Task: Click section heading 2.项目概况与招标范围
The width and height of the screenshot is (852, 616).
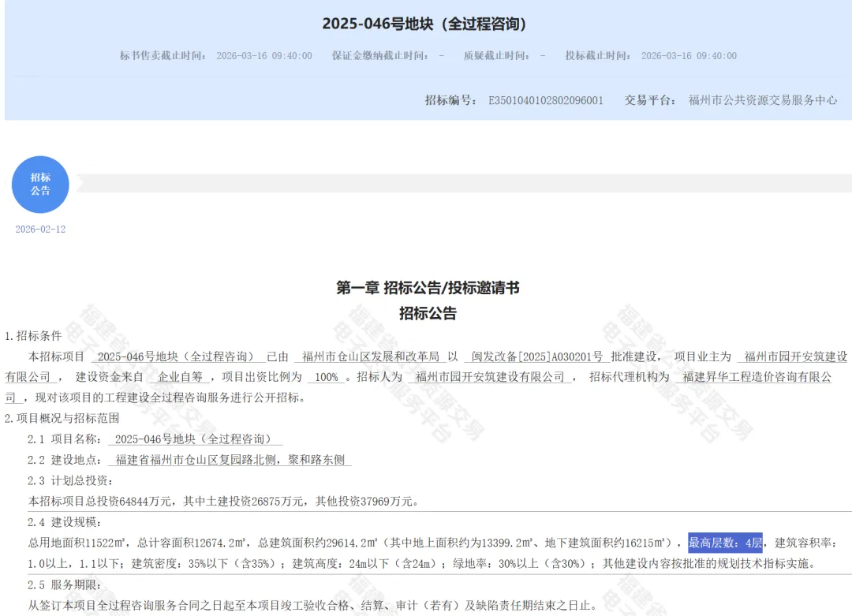Action: coord(62,418)
